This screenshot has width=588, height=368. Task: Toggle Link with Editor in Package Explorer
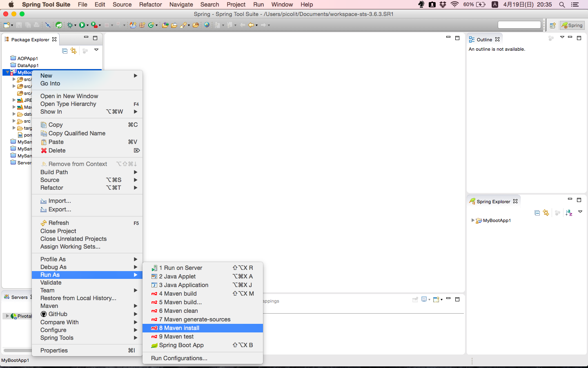point(73,51)
